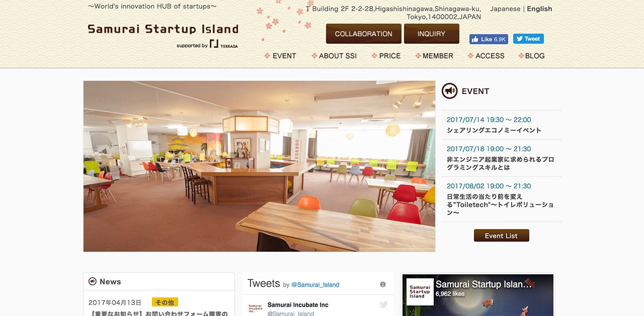Open the Event List button
Screen dimensions: 644x316
click(502, 236)
